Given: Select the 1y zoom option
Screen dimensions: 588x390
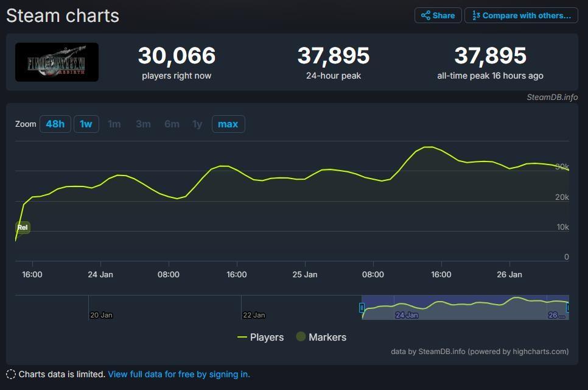Looking at the screenshot, I should point(197,124).
